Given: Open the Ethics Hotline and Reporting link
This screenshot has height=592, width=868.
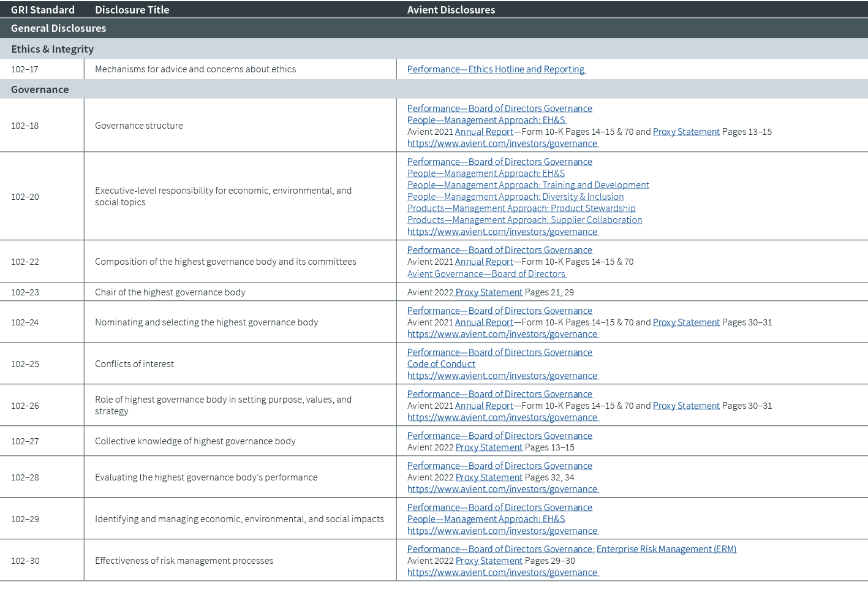Looking at the screenshot, I should point(496,69).
